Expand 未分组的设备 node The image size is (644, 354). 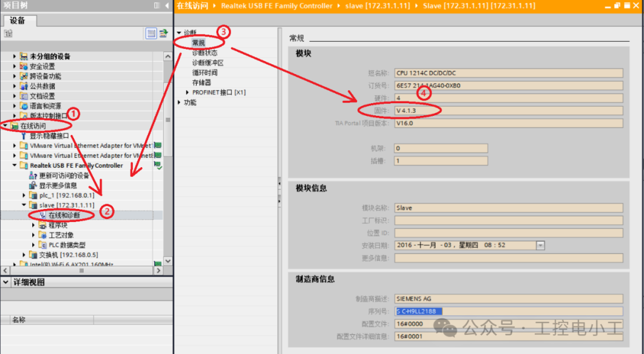pos(14,56)
